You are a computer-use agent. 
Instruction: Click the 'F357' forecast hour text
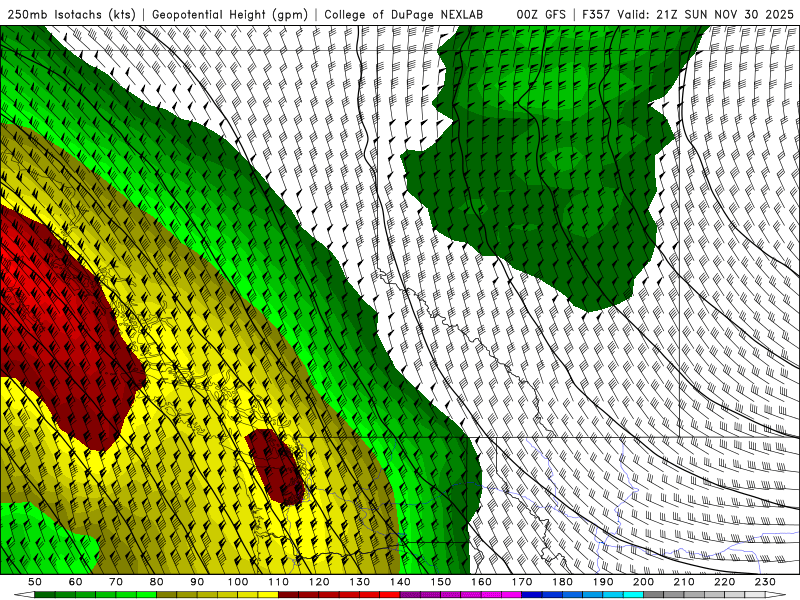point(596,14)
